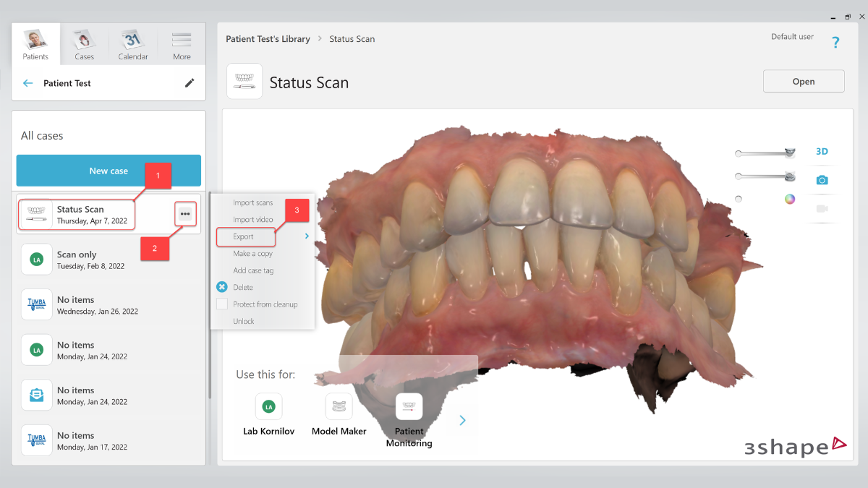The image size is (868, 488).
Task: Click the color wheel texture icon
Action: [790, 199]
